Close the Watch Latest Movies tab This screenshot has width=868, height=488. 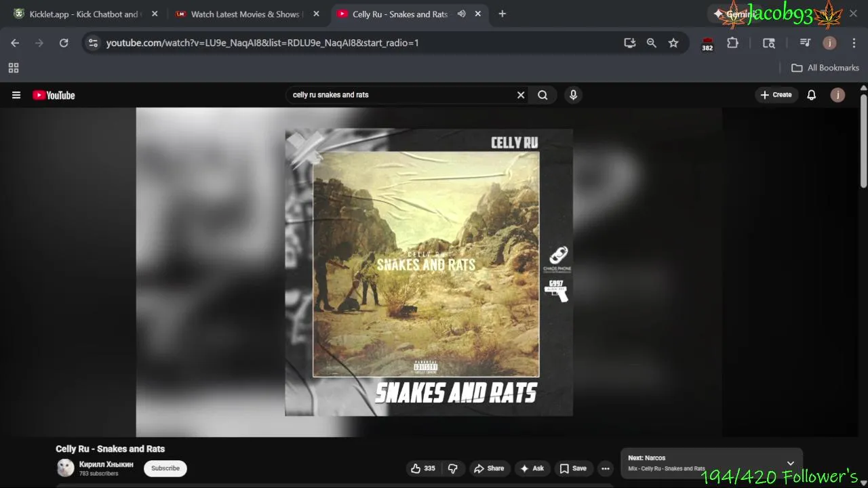click(316, 14)
